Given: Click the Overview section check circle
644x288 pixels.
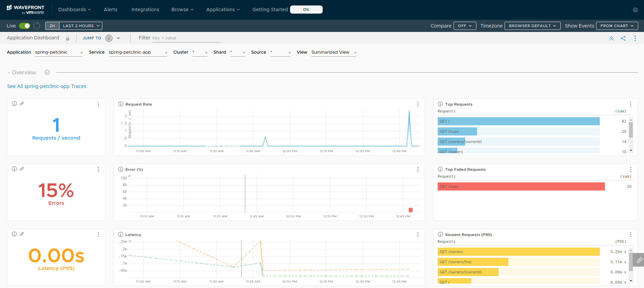Looking at the screenshot, I should [x=47, y=72].
